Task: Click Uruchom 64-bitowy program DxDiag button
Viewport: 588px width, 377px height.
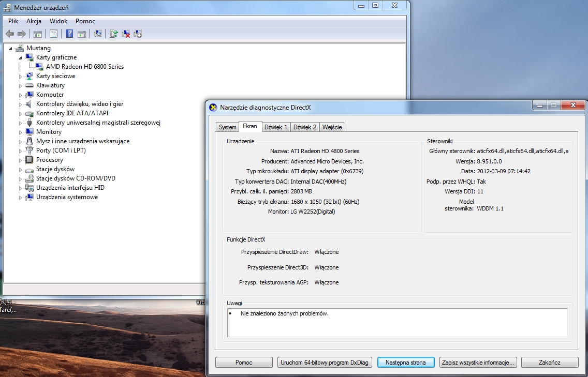Action: click(325, 363)
